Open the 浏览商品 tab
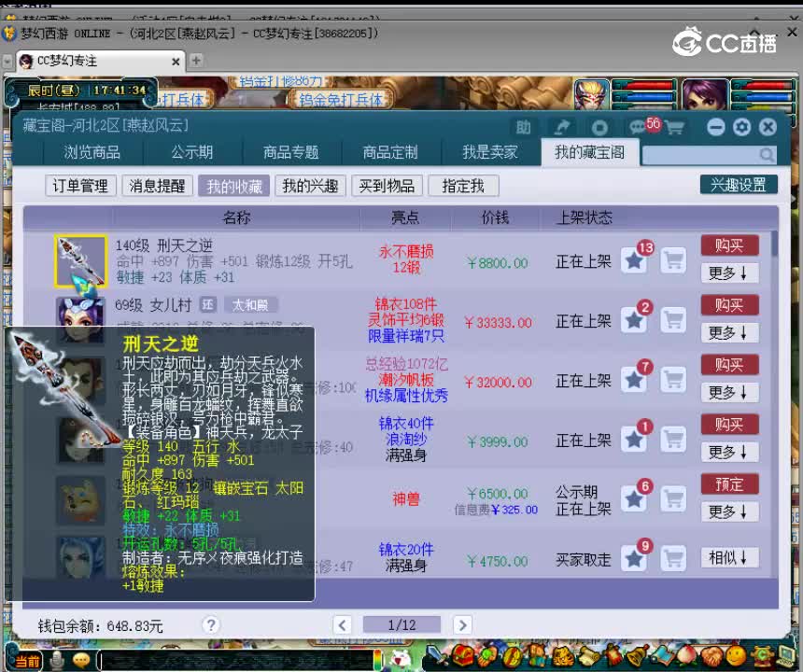 [92, 152]
